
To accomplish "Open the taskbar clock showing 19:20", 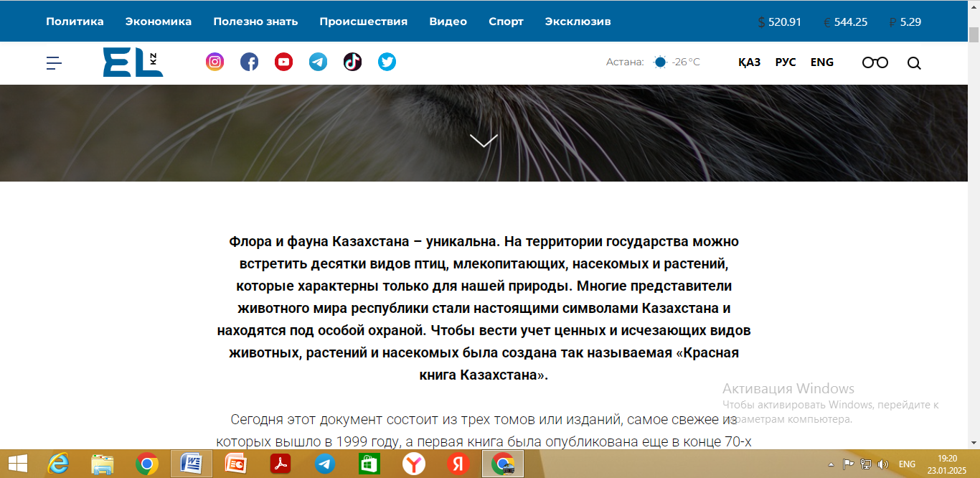I will coord(947,464).
